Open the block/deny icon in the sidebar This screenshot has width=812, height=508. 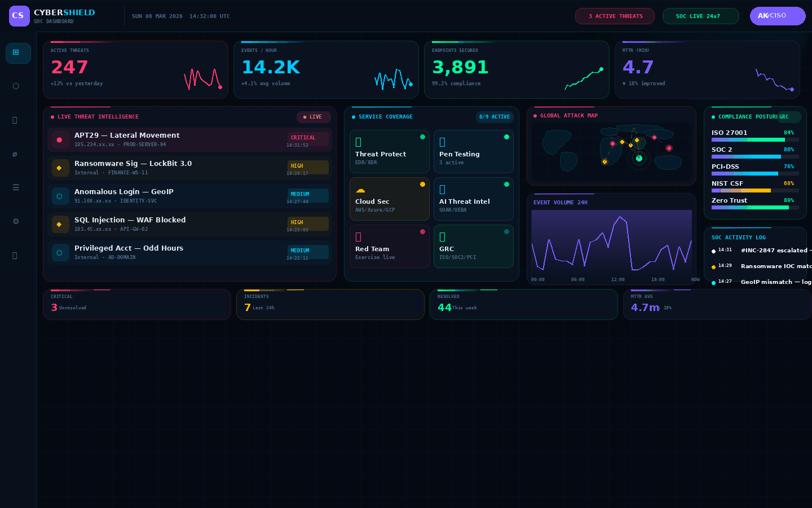(x=16, y=154)
